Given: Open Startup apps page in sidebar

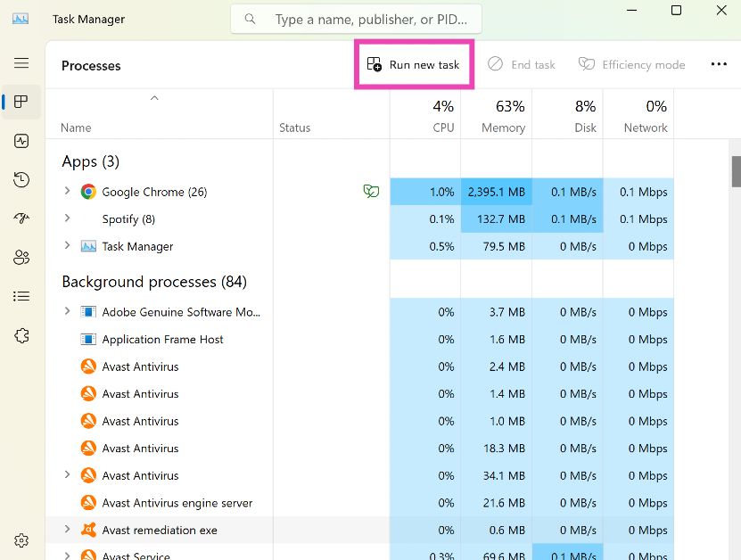Looking at the screenshot, I should coord(21,218).
